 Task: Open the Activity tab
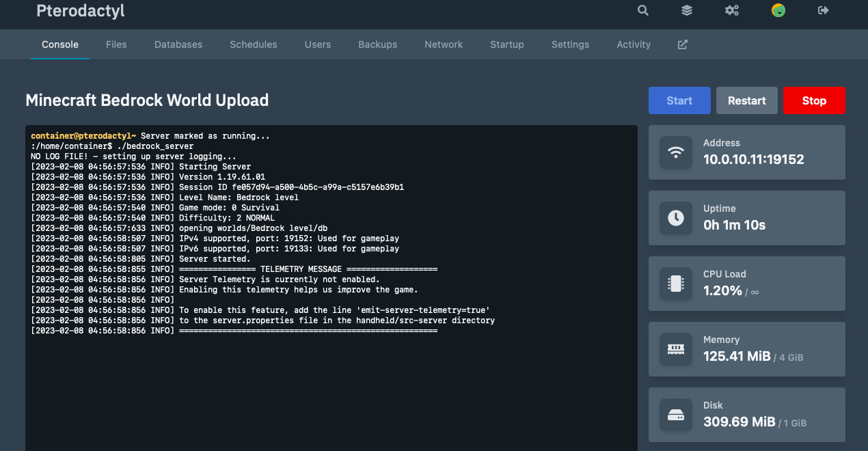coord(633,44)
